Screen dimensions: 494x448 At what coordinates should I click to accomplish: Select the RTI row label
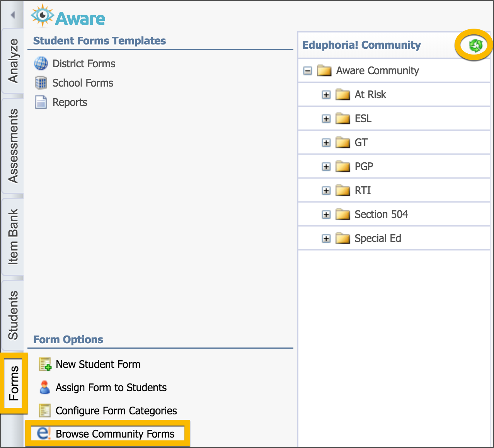(x=363, y=191)
